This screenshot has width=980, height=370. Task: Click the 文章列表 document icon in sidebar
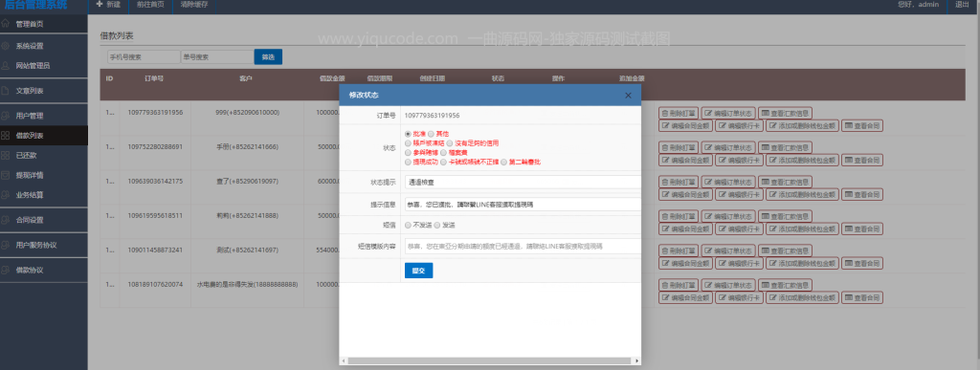[x=6, y=91]
